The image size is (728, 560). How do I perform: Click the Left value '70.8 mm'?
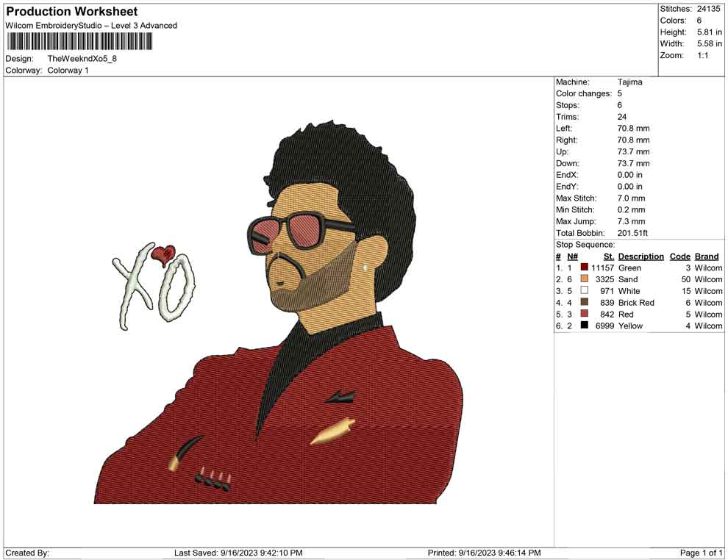point(633,128)
